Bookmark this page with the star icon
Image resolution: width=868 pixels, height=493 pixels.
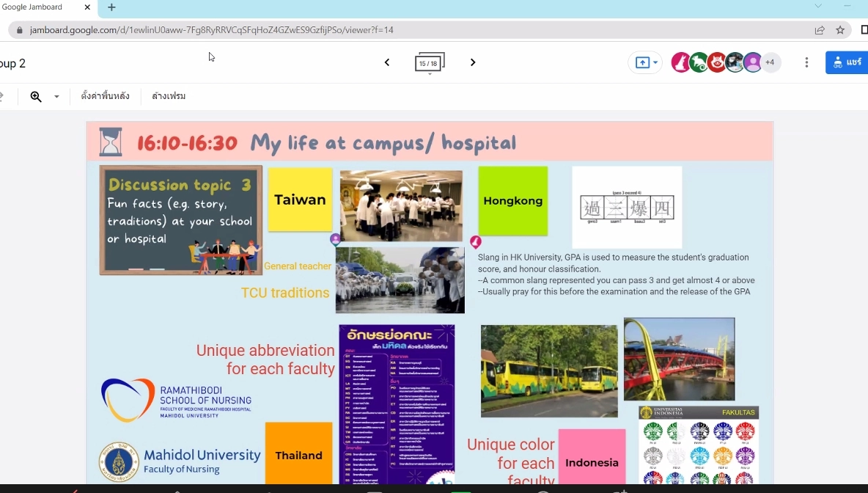840,30
